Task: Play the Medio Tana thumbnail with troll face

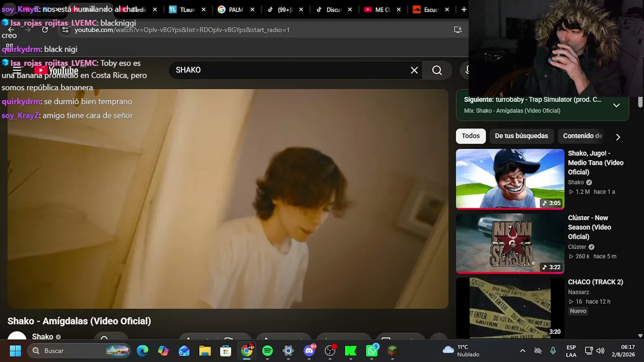Action: pos(510,179)
